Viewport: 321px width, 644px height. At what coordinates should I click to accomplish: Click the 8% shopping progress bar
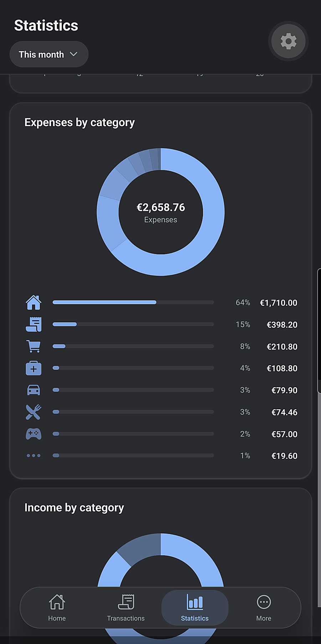(x=133, y=346)
